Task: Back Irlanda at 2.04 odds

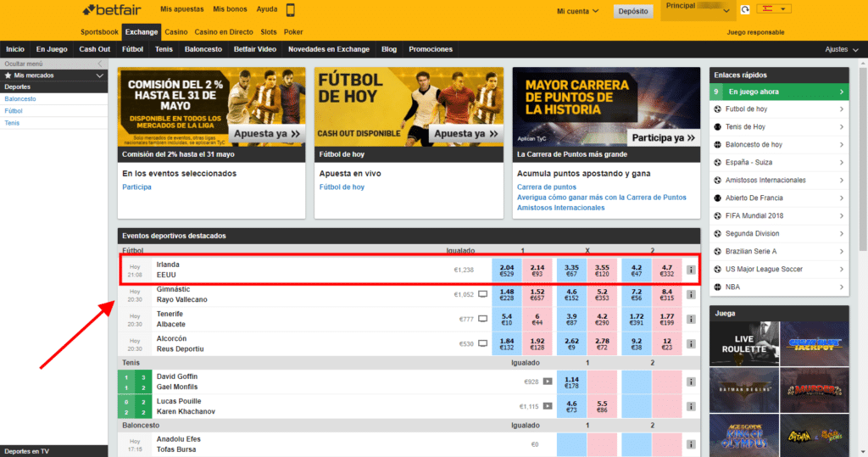Action: click(x=507, y=270)
